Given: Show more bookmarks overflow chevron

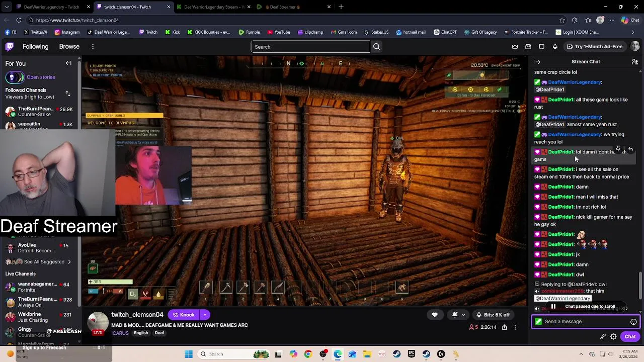Looking at the screenshot, I should [x=632, y=32].
